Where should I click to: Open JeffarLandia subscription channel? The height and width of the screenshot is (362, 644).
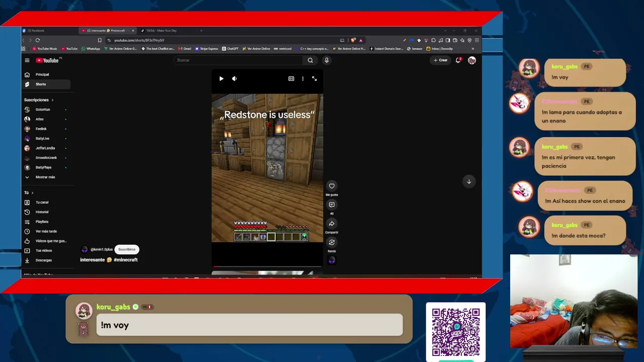pyautogui.click(x=46, y=148)
